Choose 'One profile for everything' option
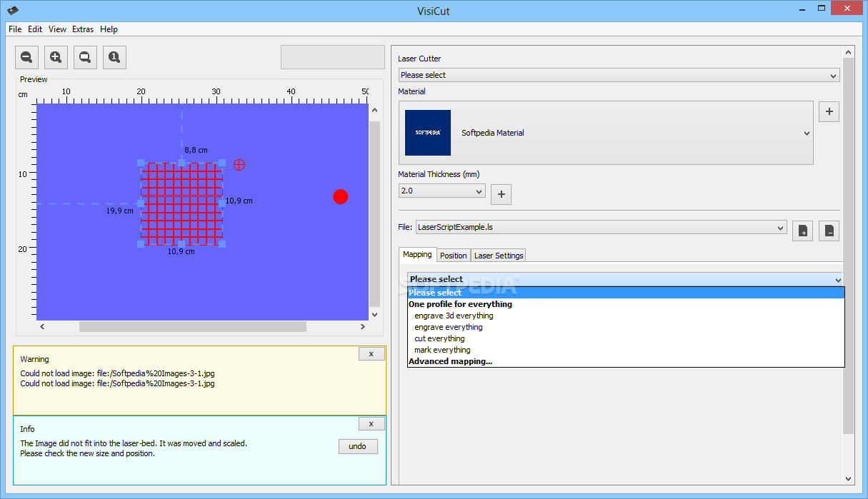Screen dimensions: 868x499 point(626,304)
